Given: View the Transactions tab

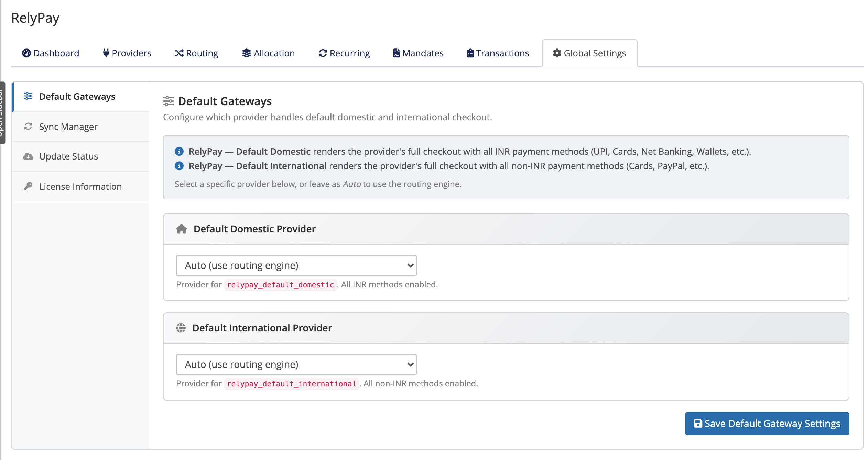Looking at the screenshot, I should tap(498, 53).
